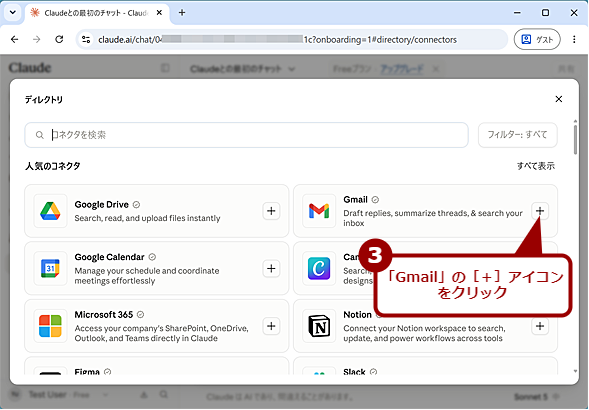
Task: Open the site information icon in the address bar
Action: point(86,39)
